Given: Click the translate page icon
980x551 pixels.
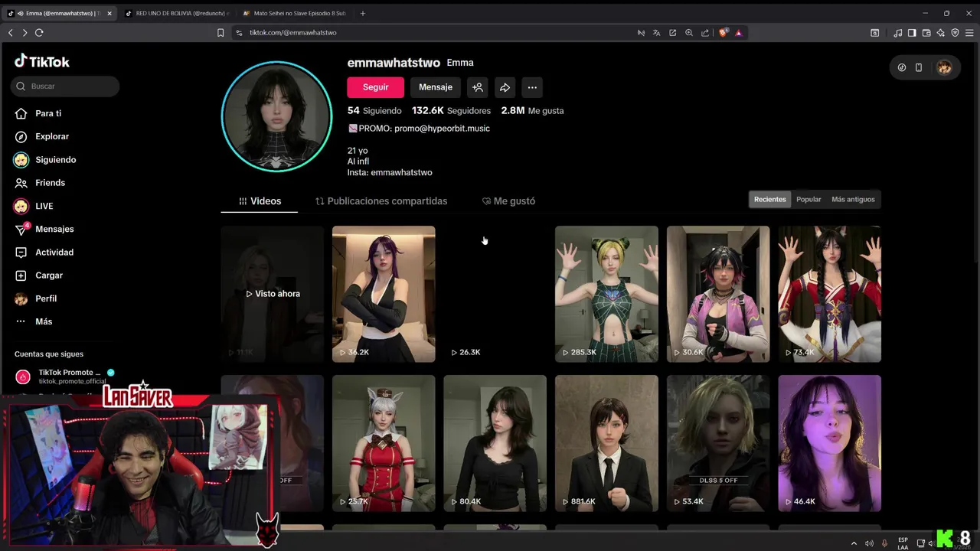Looking at the screenshot, I should click(x=656, y=33).
